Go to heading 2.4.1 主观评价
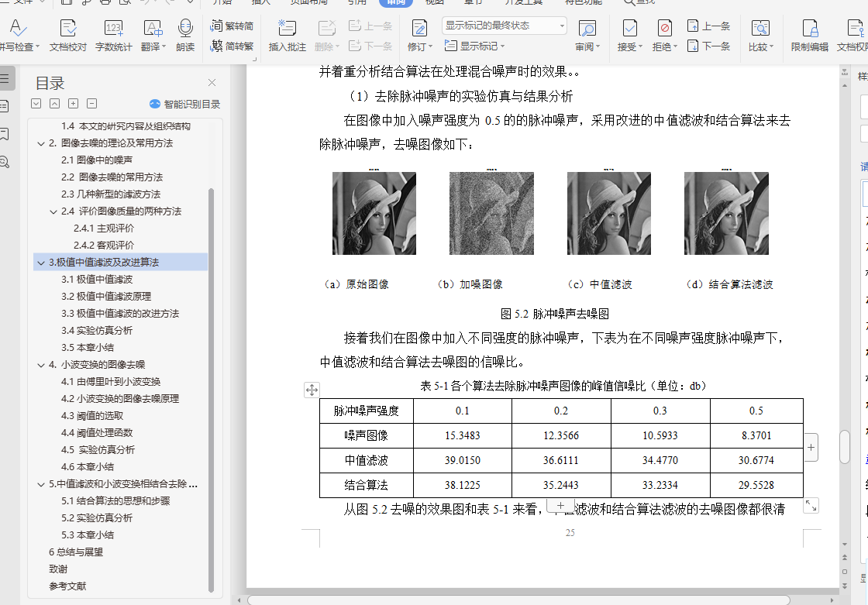The width and height of the screenshot is (868, 605). (104, 228)
